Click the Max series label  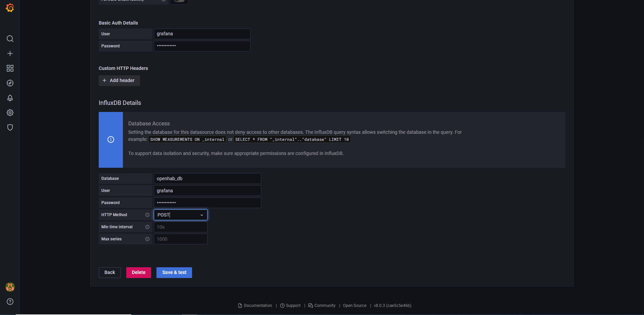111,239
